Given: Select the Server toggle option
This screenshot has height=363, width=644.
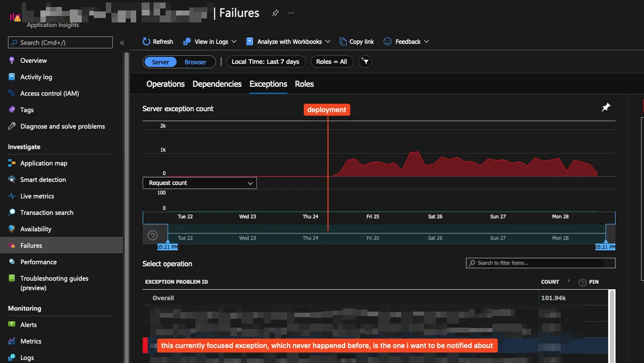Looking at the screenshot, I should (x=161, y=62).
